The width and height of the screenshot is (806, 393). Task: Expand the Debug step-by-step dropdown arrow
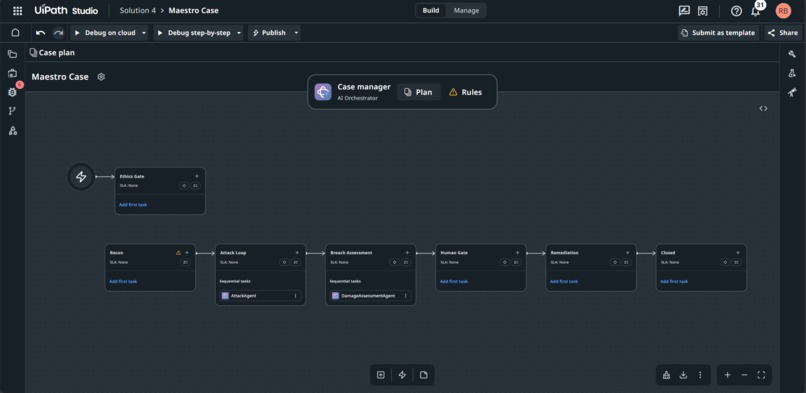point(239,33)
